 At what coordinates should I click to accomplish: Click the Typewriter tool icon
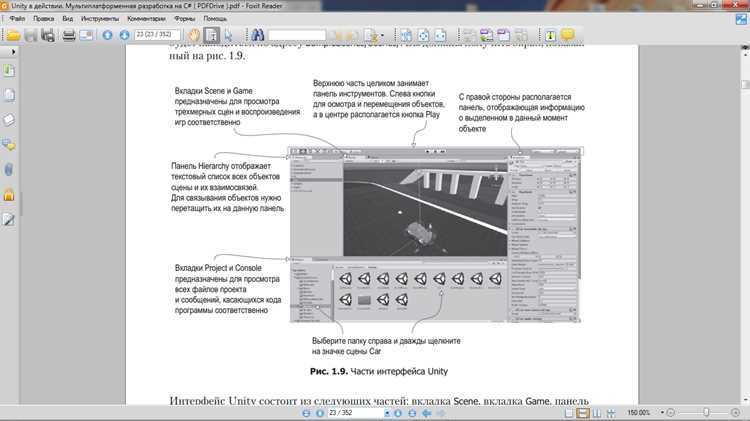(x=550, y=35)
